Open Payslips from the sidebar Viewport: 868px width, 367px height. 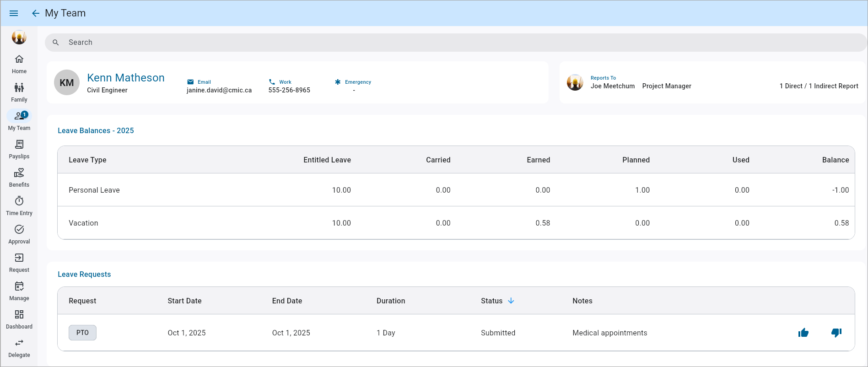click(x=19, y=149)
